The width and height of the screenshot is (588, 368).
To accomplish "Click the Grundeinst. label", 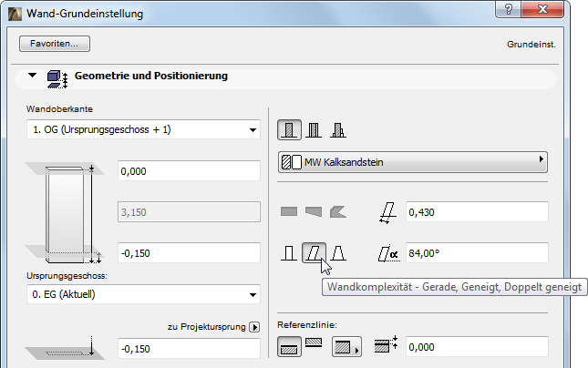I will click(531, 45).
